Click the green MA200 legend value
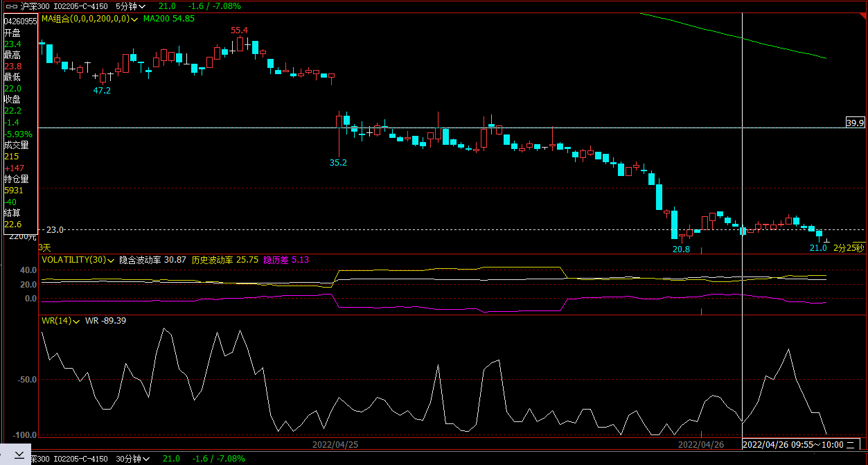 click(168, 19)
